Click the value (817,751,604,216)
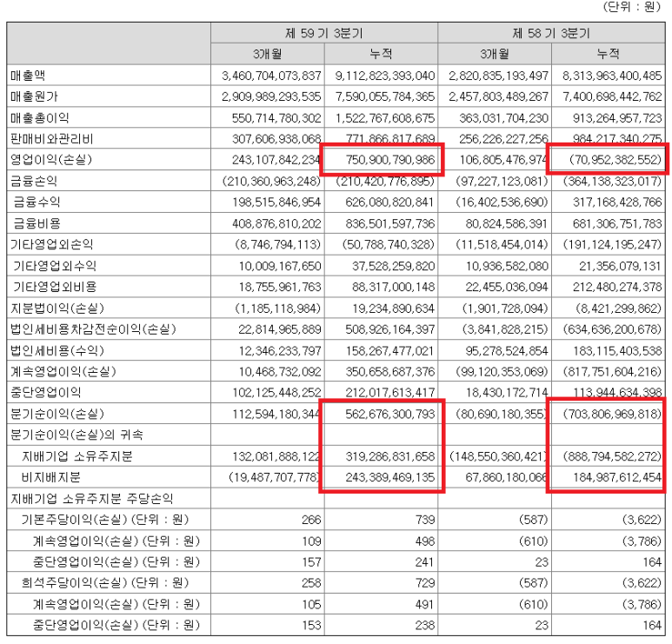Image resolution: width=672 pixels, height=644 pixels. [612, 371]
